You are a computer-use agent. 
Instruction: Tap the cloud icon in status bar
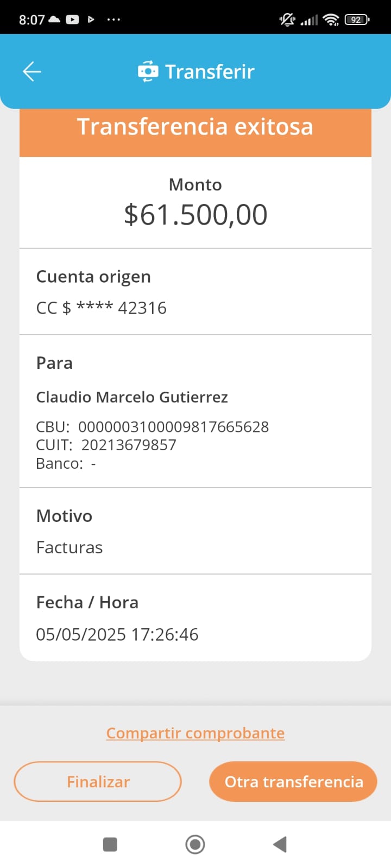point(54,20)
